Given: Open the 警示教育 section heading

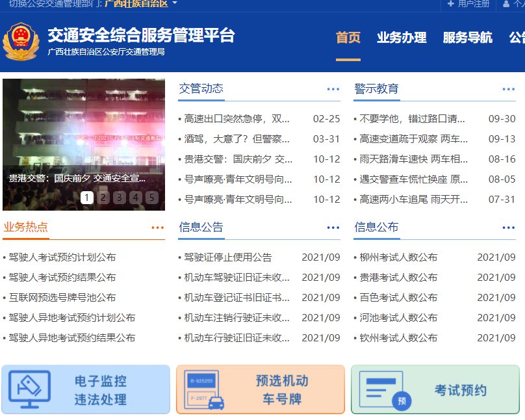Looking at the screenshot, I should 376,88.
